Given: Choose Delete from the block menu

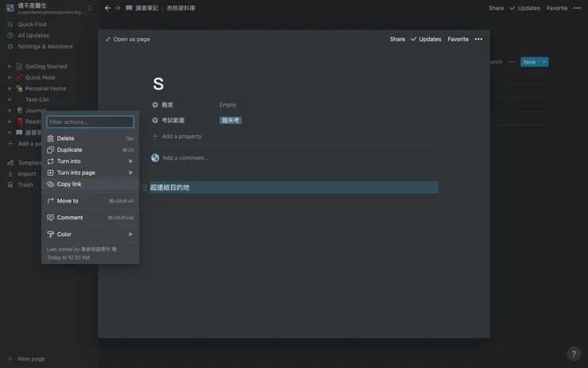Looking at the screenshot, I should [90, 138].
